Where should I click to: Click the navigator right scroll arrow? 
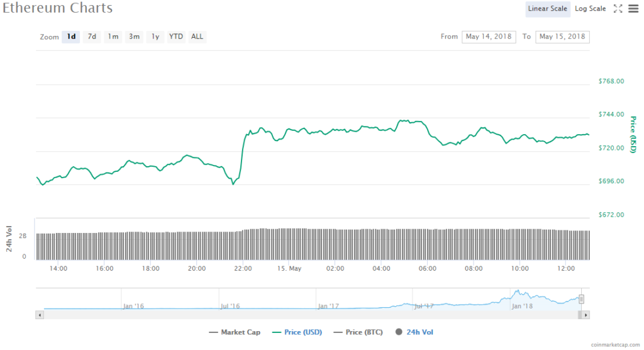586,314
